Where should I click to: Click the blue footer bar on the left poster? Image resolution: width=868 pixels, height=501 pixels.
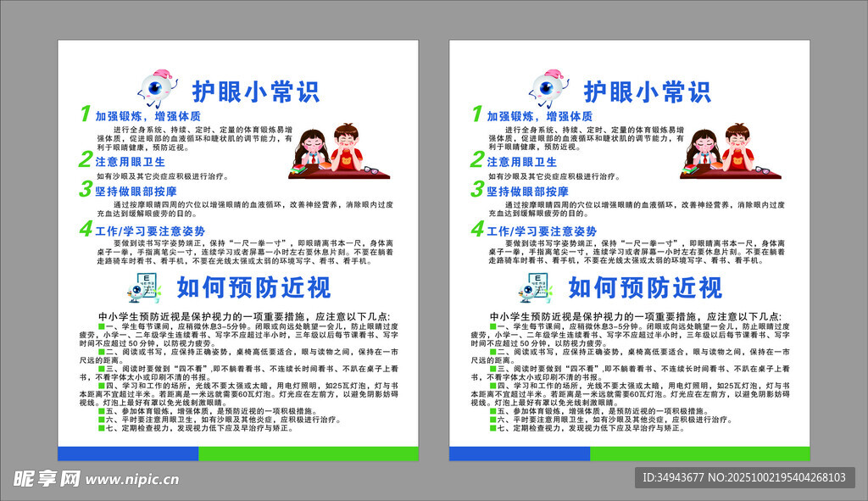coord(127,454)
